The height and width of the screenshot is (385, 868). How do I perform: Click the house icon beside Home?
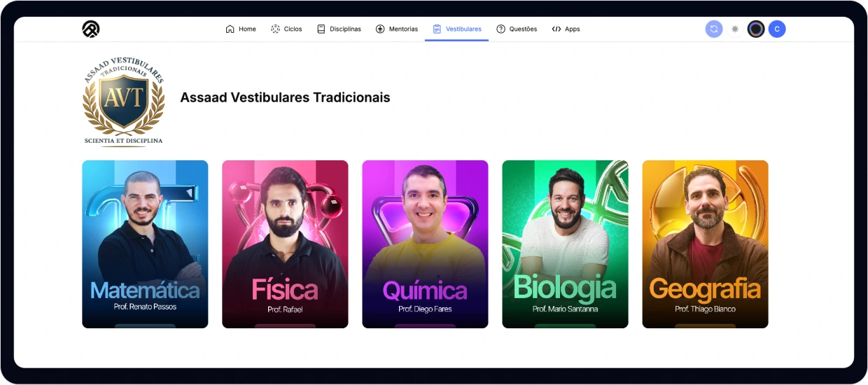click(x=230, y=29)
